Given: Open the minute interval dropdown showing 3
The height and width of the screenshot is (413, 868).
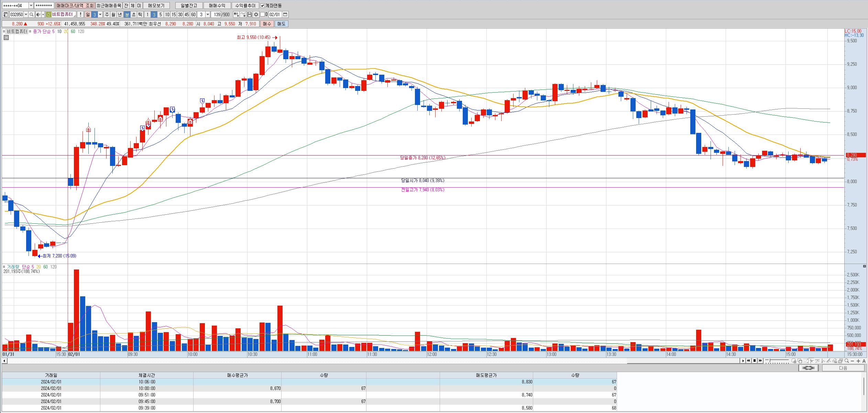Looking at the screenshot, I should [208, 14].
